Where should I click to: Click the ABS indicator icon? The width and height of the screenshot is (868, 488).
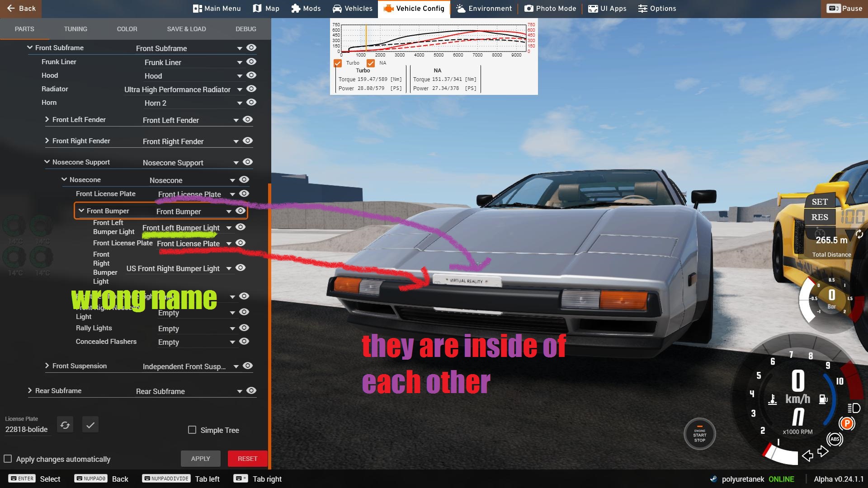[x=835, y=439]
